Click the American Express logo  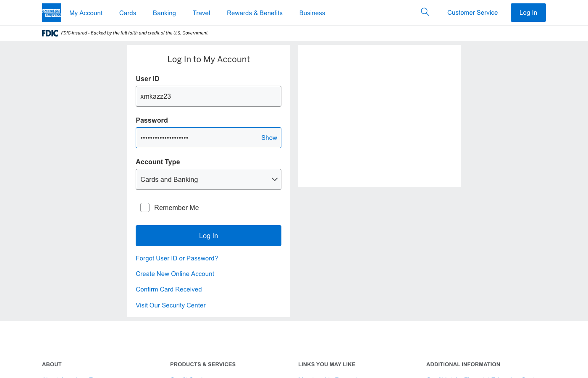click(51, 13)
